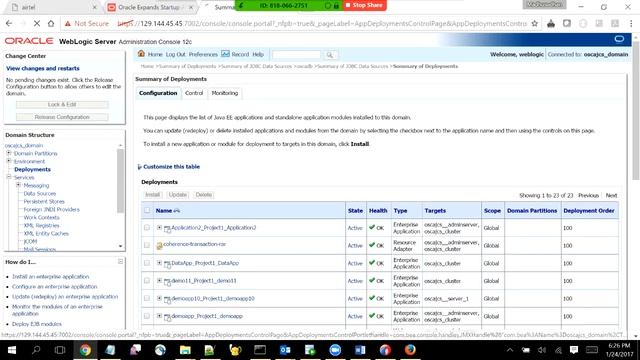
Task: Check the demoapp_Project1_demoapp row checkbox
Action: pyautogui.click(x=147, y=316)
